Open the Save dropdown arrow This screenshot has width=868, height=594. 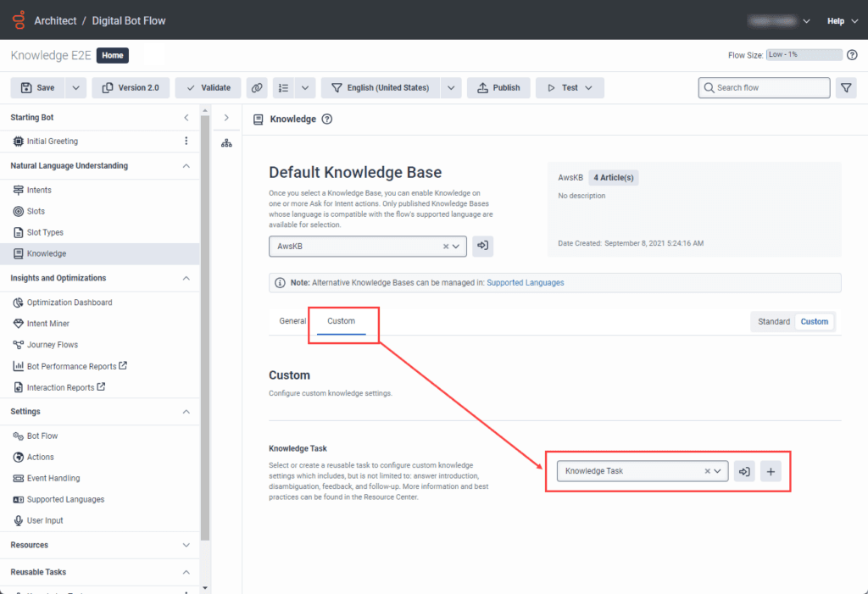75,87
